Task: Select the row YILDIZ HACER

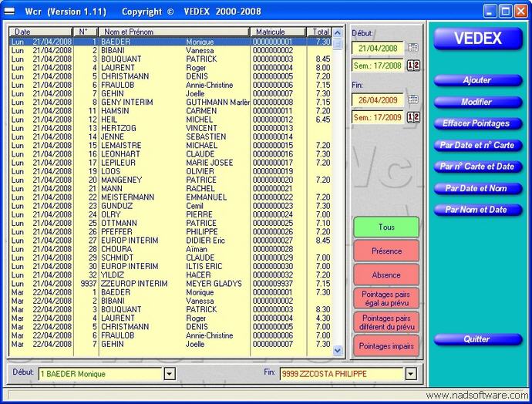Action: pos(170,275)
